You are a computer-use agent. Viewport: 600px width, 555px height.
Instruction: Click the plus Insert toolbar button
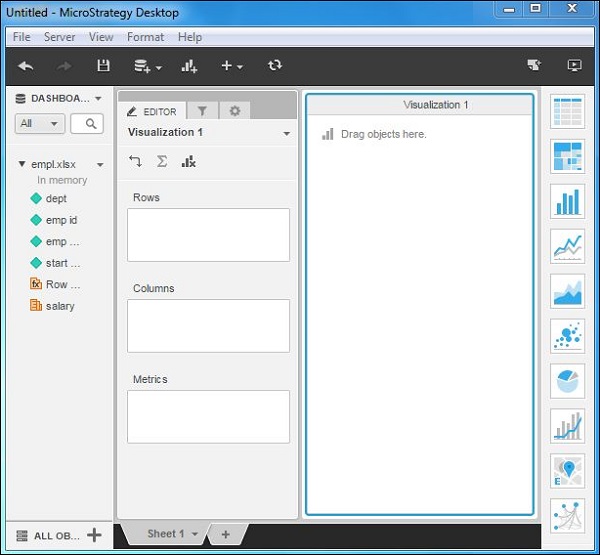(x=227, y=66)
